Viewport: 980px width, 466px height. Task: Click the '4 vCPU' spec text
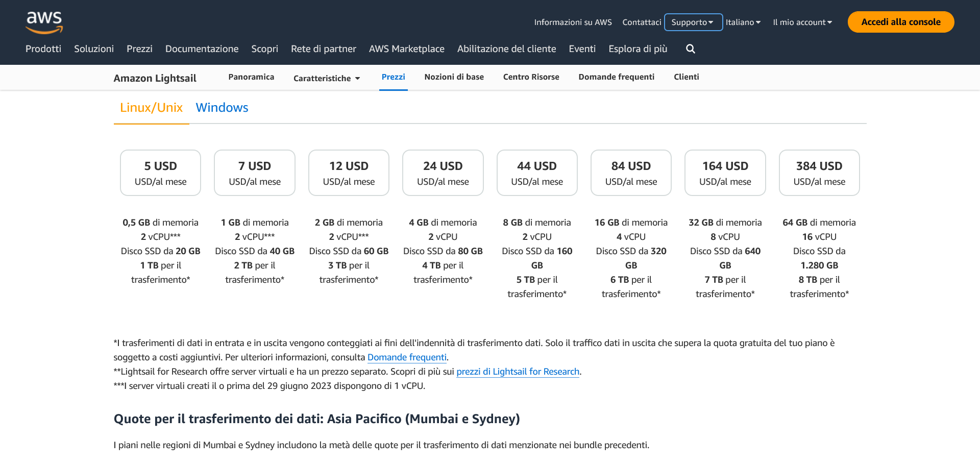631,237
